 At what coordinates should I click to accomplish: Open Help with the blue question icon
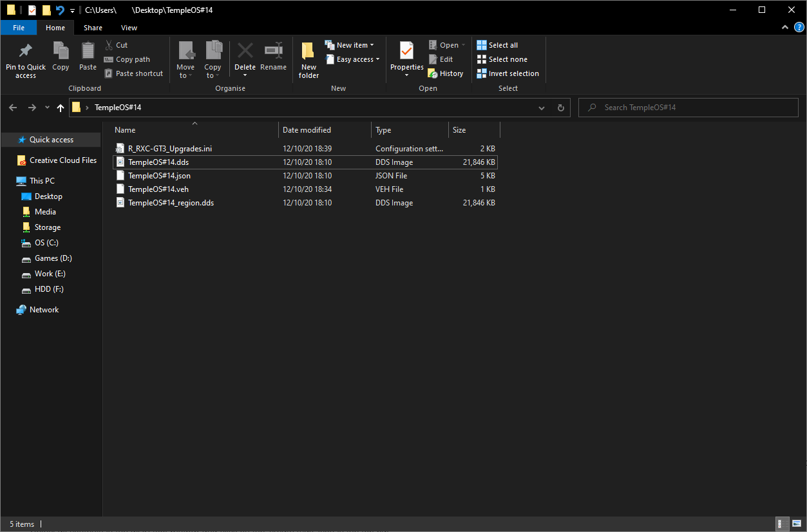[799, 27]
